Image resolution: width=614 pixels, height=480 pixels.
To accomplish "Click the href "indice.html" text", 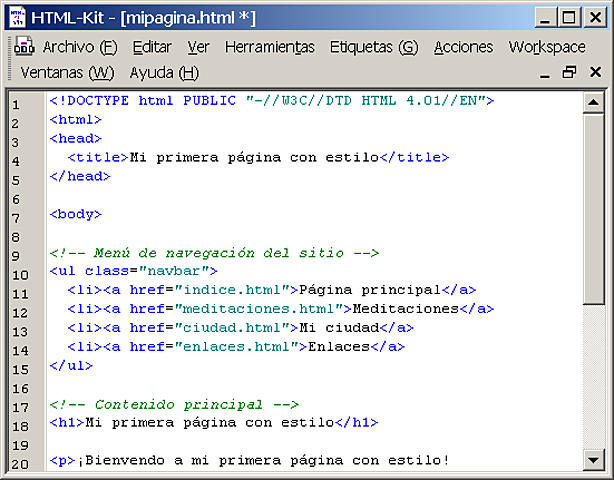I will 232,290.
